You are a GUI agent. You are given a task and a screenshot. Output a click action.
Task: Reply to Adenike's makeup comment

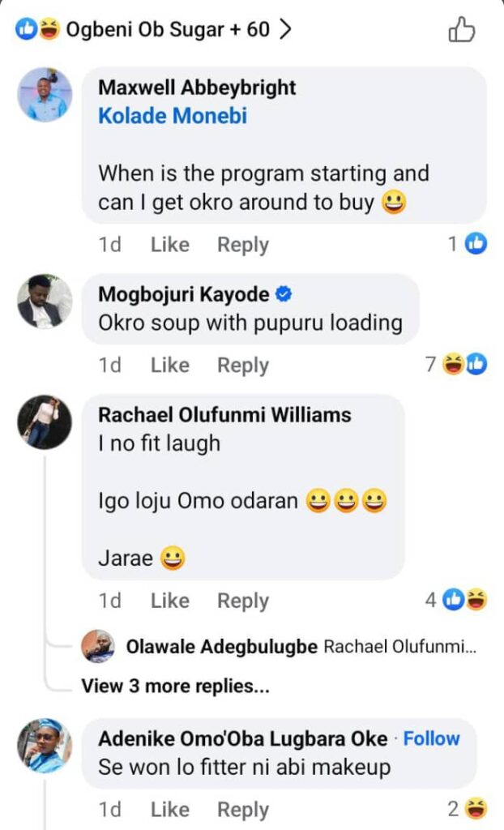tap(242, 809)
